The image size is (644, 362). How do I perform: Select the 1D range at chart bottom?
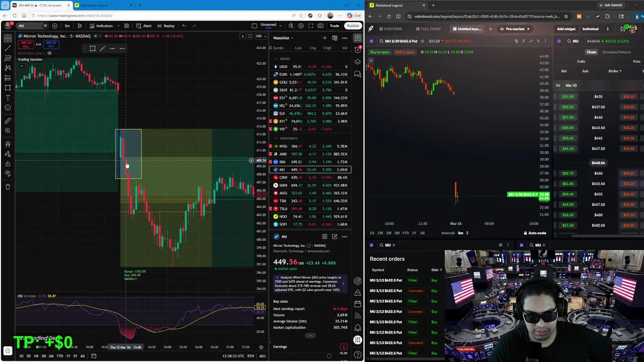click(21, 356)
